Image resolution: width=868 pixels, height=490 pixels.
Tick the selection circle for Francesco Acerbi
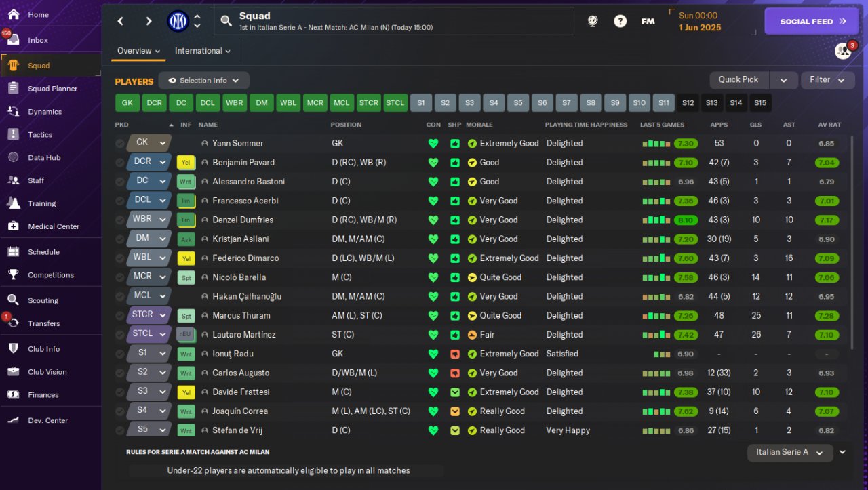coord(120,201)
